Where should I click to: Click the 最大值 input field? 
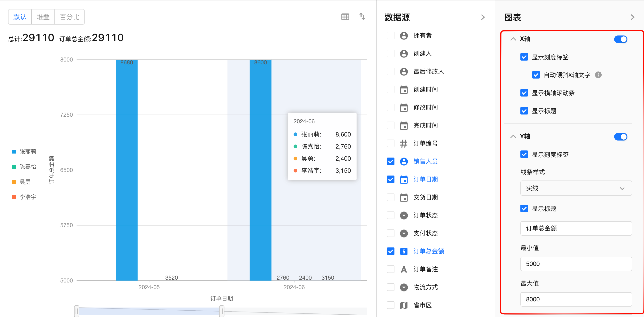[576, 299]
